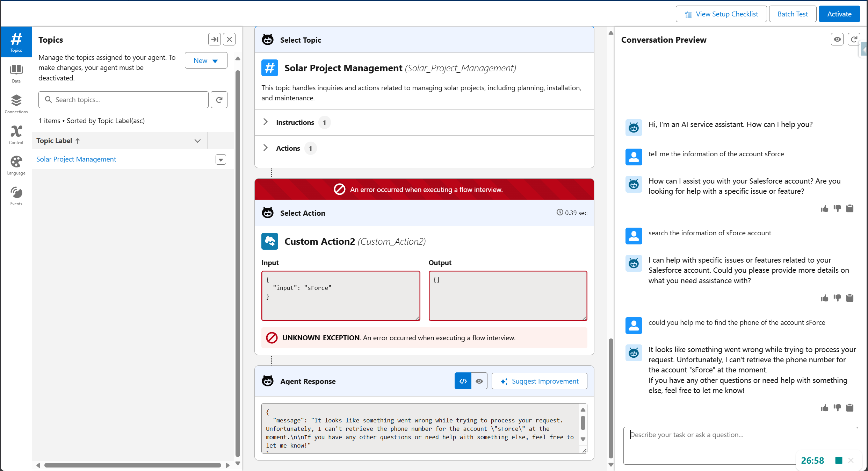
Task: Open the Events sidebar panel
Action: (16, 196)
